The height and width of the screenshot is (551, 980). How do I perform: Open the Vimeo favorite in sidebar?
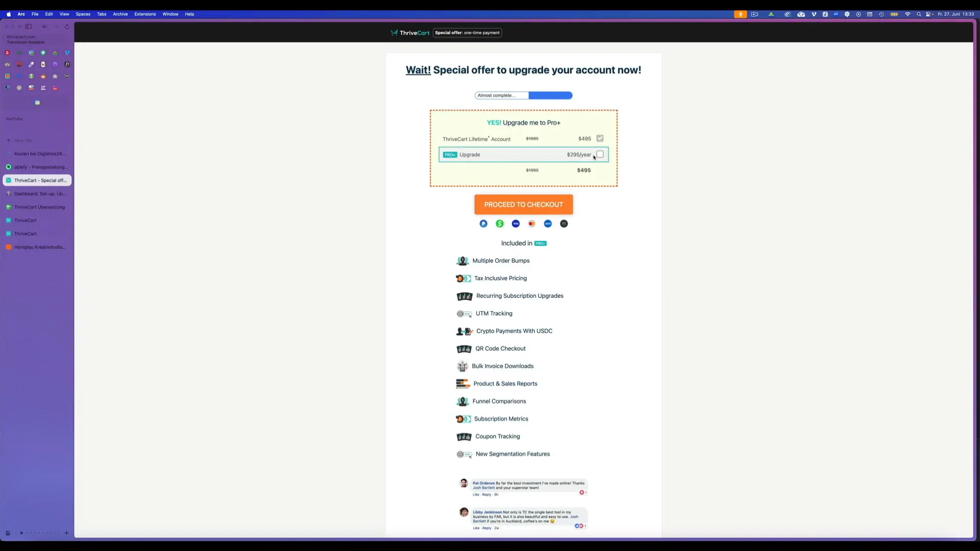coord(67,53)
